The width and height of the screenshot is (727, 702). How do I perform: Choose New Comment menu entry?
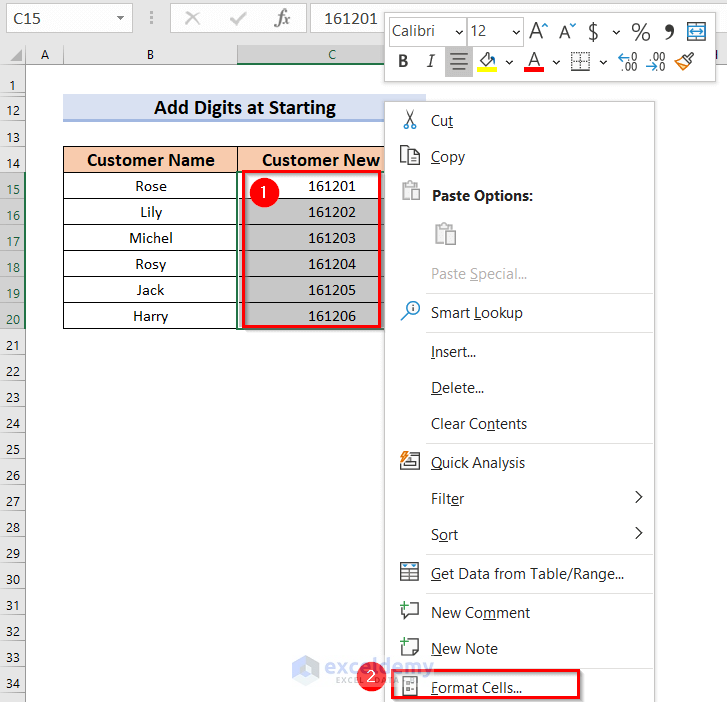pos(519,613)
